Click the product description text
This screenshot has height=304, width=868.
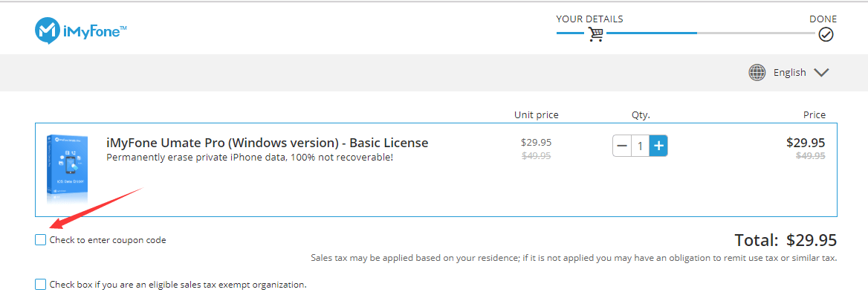[x=250, y=157]
